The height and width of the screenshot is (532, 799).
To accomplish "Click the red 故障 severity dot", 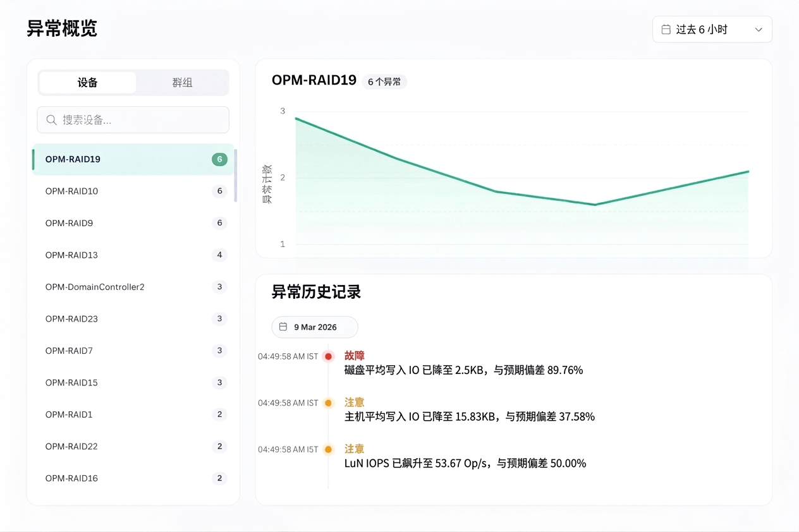I will point(328,356).
